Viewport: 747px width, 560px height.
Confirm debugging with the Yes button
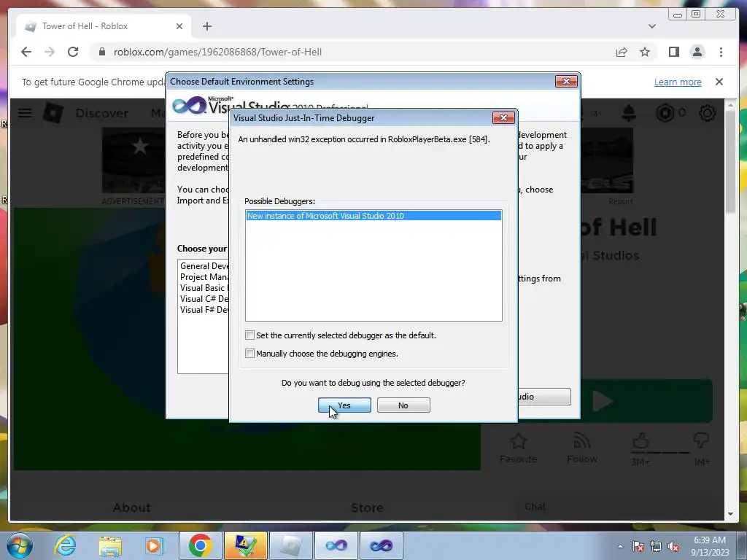pyautogui.click(x=344, y=405)
